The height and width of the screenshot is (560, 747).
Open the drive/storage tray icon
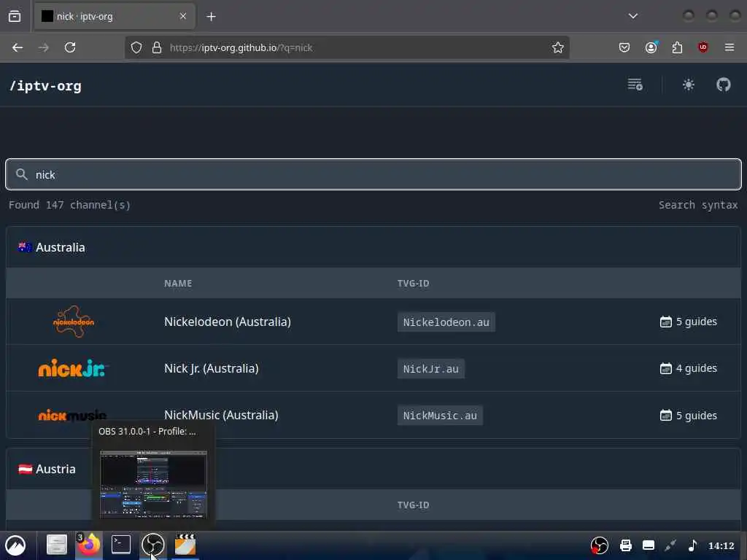tap(649, 545)
